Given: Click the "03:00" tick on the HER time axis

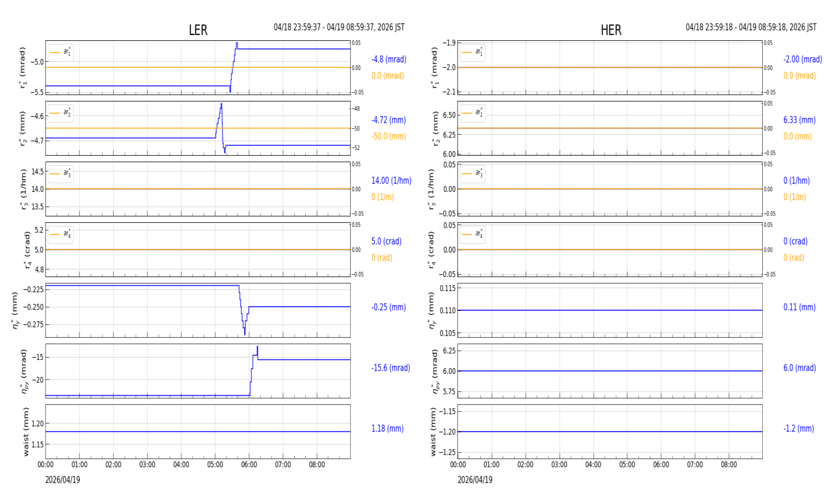Looking at the screenshot, I should [560, 465].
